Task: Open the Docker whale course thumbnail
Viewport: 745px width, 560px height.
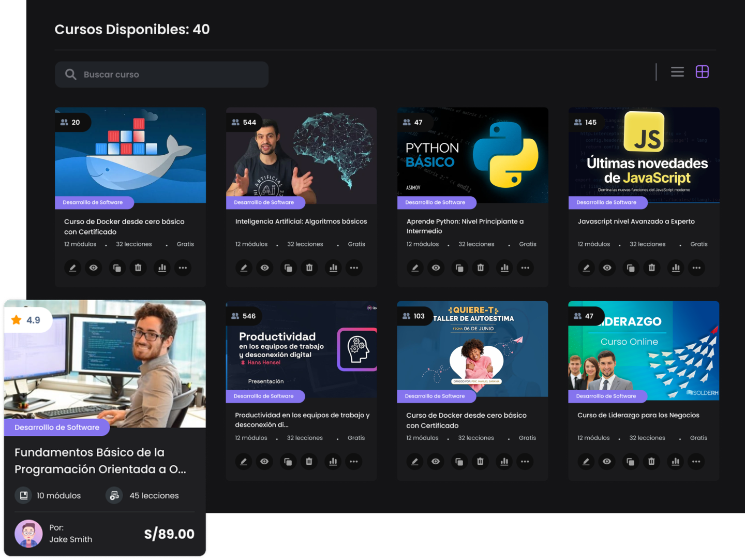Action: pyautogui.click(x=130, y=155)
